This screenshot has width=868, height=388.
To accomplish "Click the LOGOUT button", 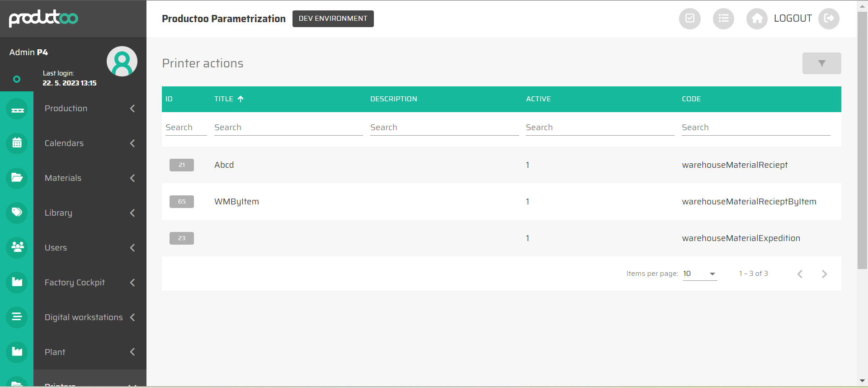I will (x=793, y=19).
